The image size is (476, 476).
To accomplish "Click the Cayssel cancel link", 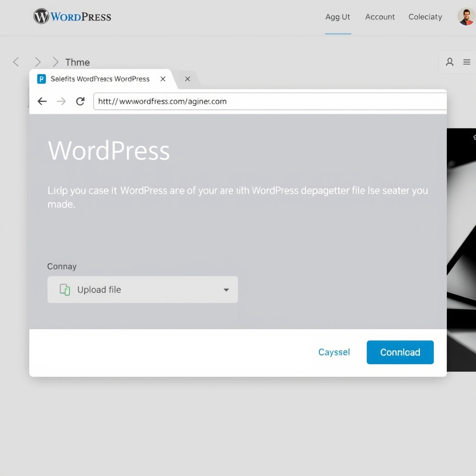I will 334,352.
